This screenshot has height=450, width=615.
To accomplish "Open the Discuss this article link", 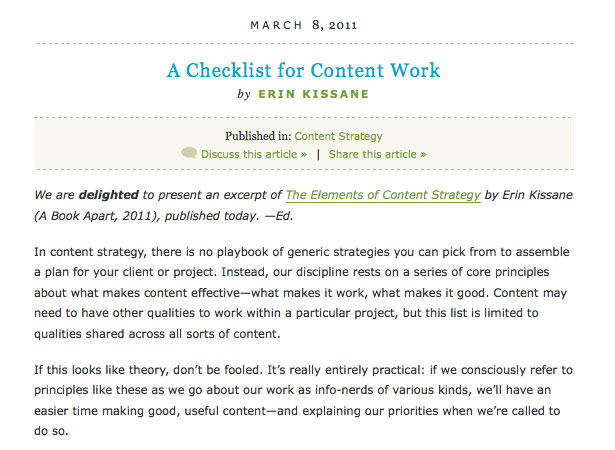I will pyautogui.click(x=254, y=154).
